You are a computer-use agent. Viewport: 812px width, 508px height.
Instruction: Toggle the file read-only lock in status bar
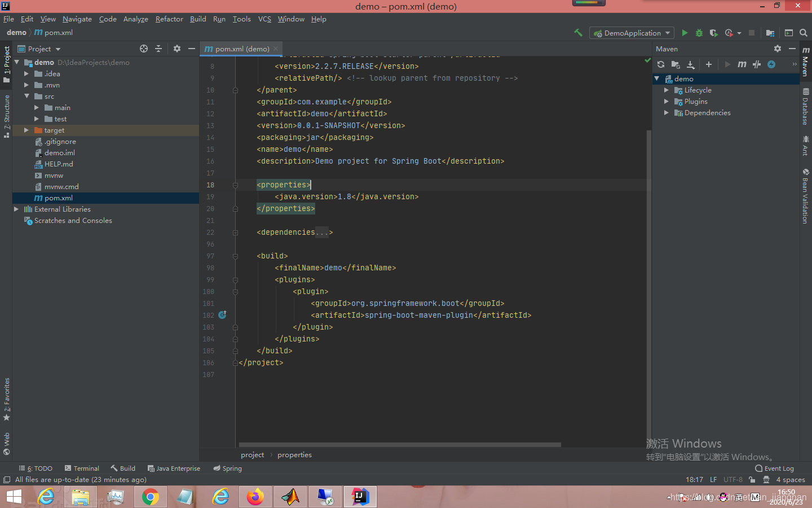click(752, 479)
